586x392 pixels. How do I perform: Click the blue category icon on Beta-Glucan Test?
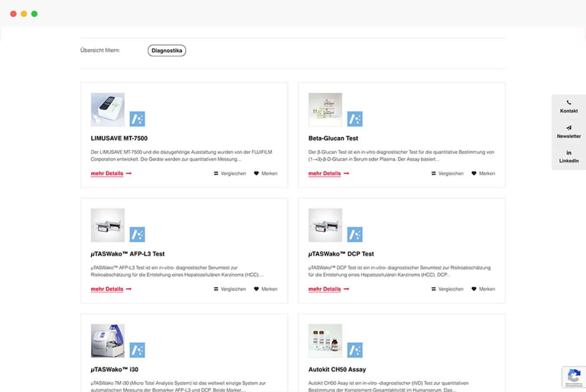[355, 119]
